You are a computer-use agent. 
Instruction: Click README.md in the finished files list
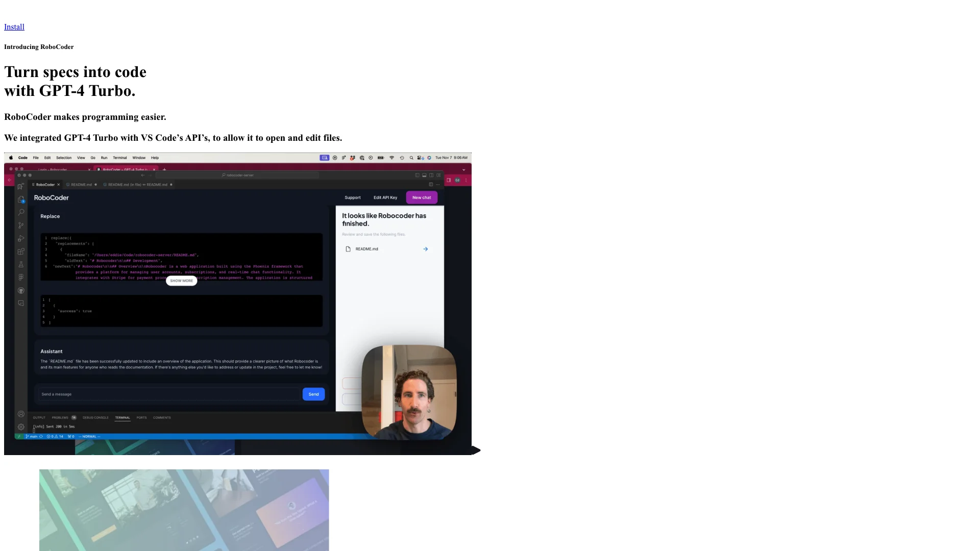pyautogui.click(x=367, y=249)
